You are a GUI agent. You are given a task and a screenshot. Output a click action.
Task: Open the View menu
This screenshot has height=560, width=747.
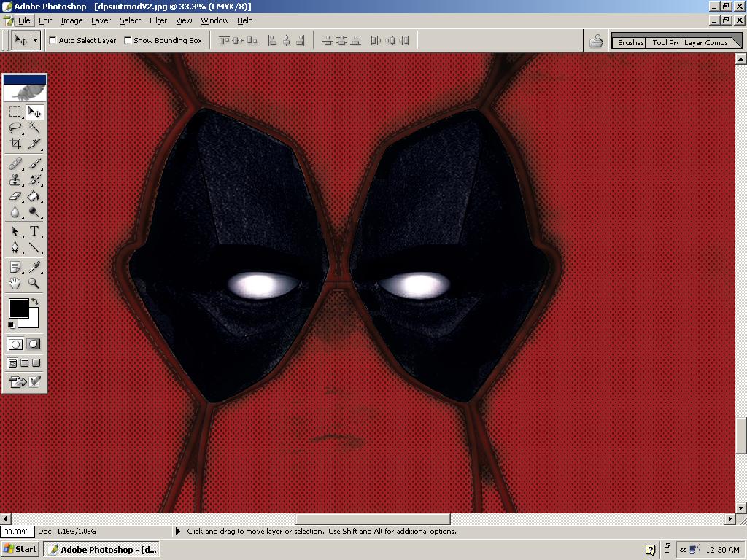click(x=184, y=20)
